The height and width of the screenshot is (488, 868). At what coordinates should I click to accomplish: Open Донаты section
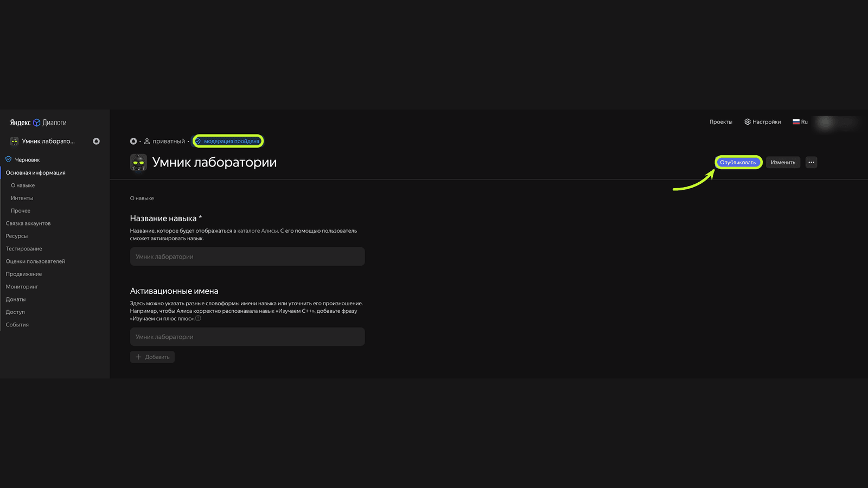16,299
